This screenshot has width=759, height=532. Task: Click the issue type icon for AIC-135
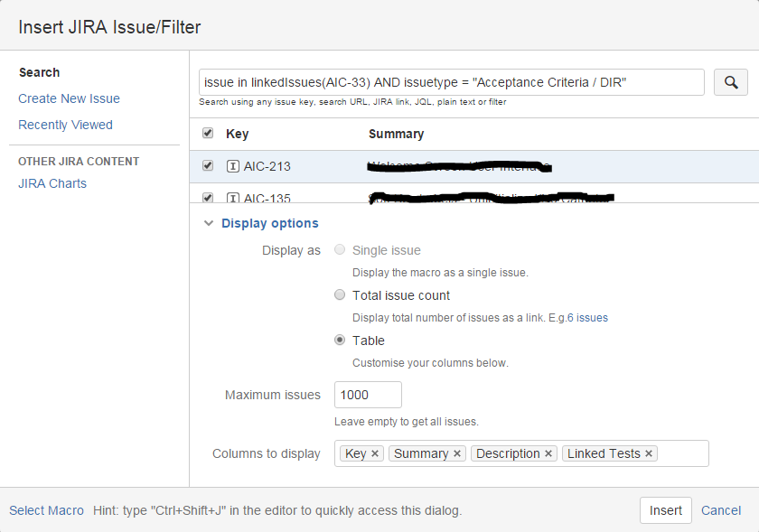pyautogui.click(x=233, y=198)
